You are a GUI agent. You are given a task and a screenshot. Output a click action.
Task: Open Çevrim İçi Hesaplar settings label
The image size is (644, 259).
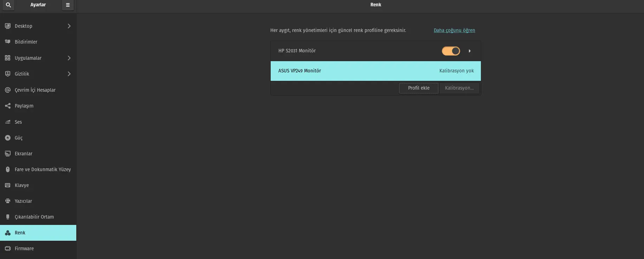[x=35, y=90]
